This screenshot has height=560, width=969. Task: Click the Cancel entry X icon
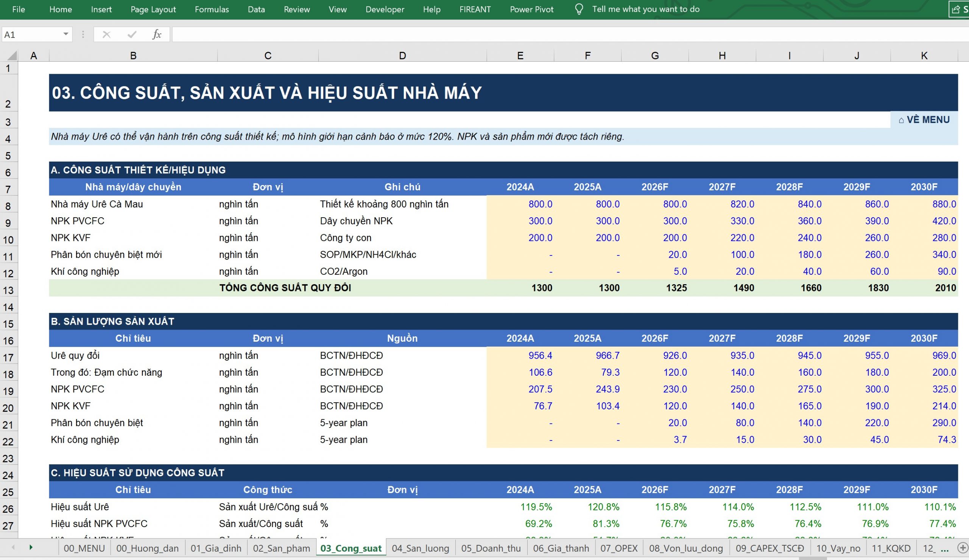[x=106, y=34]
